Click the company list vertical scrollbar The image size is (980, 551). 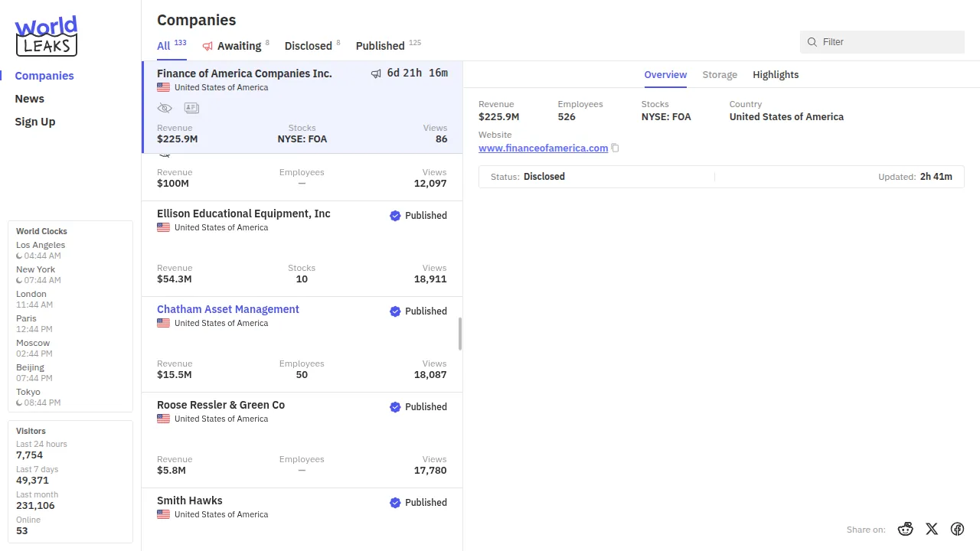pos(460,334)
